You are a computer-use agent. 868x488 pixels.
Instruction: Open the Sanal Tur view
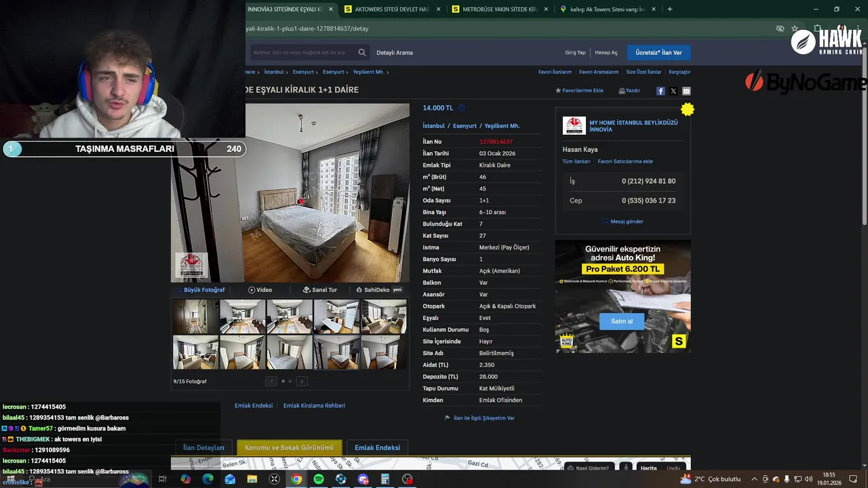(x=319, y=289)
